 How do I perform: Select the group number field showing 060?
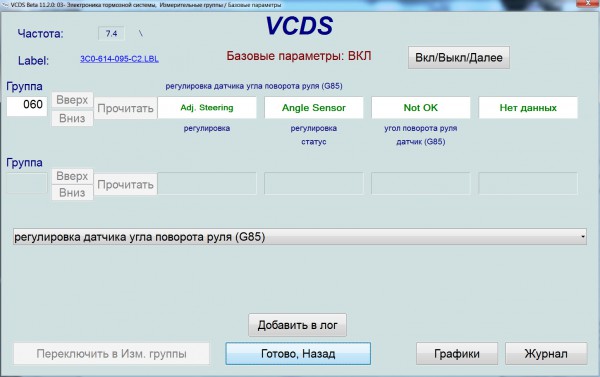pos(27,105)
